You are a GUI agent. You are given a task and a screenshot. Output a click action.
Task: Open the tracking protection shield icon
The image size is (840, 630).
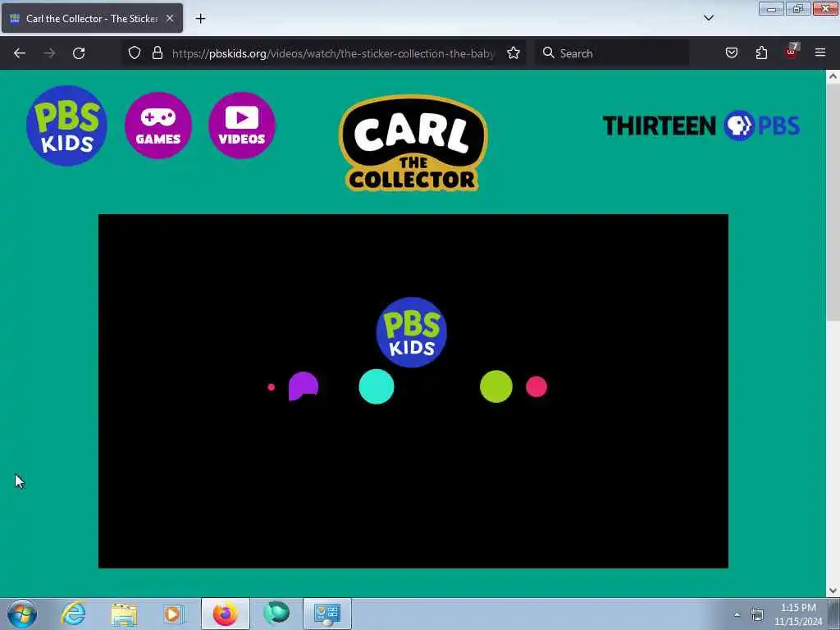pos(135,53)
